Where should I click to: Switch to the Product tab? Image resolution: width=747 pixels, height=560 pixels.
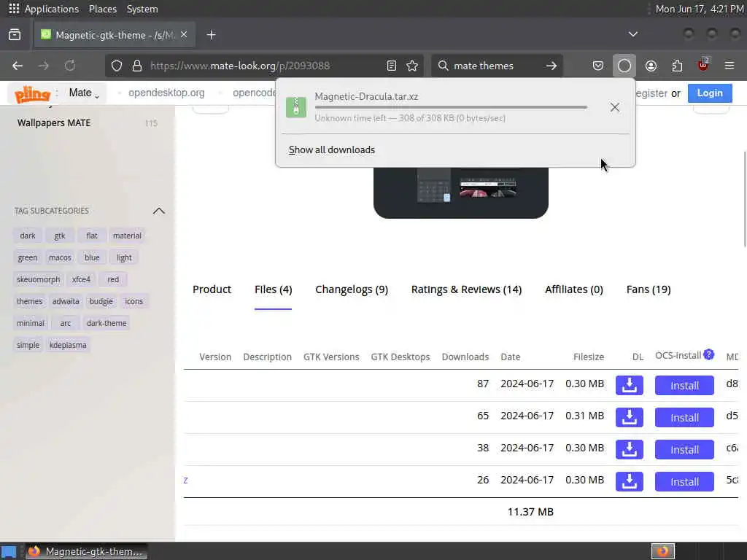click(x=212, y=289)
